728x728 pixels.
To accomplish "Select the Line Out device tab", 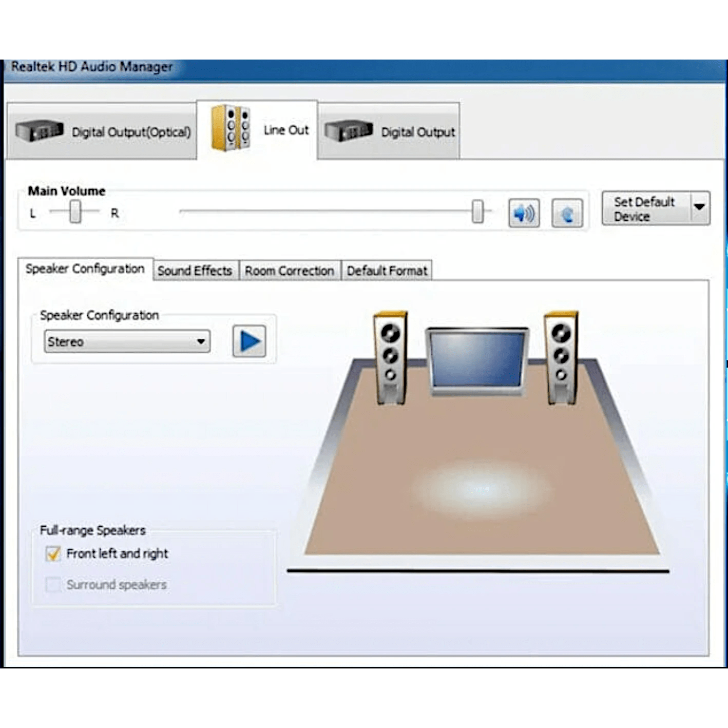I will 257,130.
